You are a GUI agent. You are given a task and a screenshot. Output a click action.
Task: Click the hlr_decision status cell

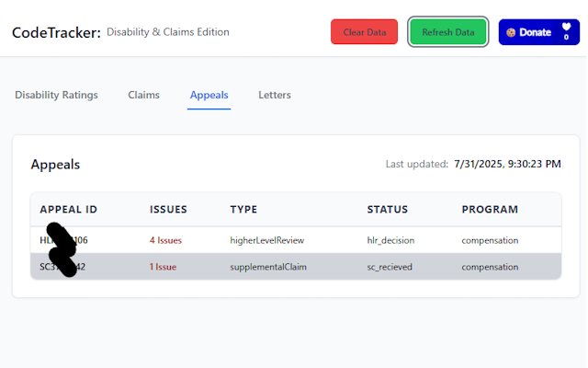[390, 240]
